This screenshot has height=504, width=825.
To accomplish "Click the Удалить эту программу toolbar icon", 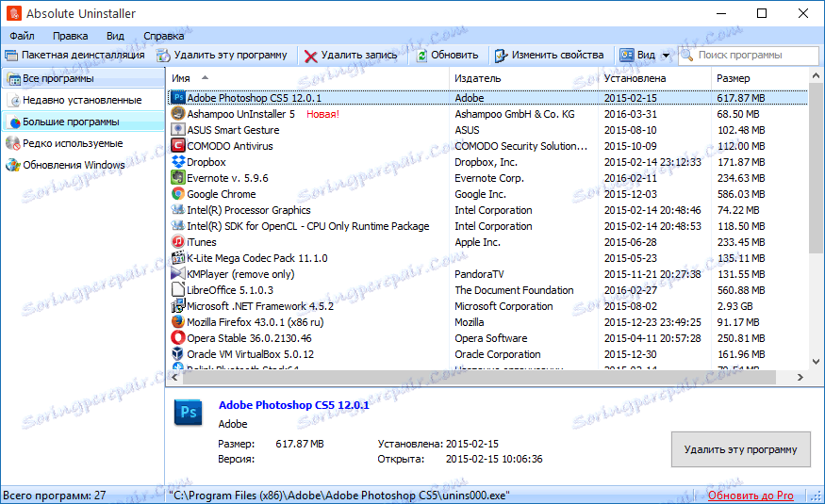I will pos(164,56).
